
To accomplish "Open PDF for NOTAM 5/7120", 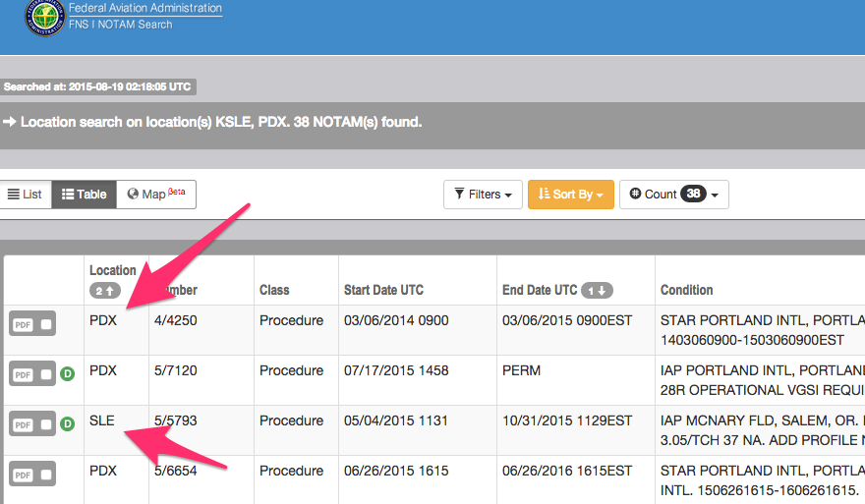I will [x=23, y=375].
